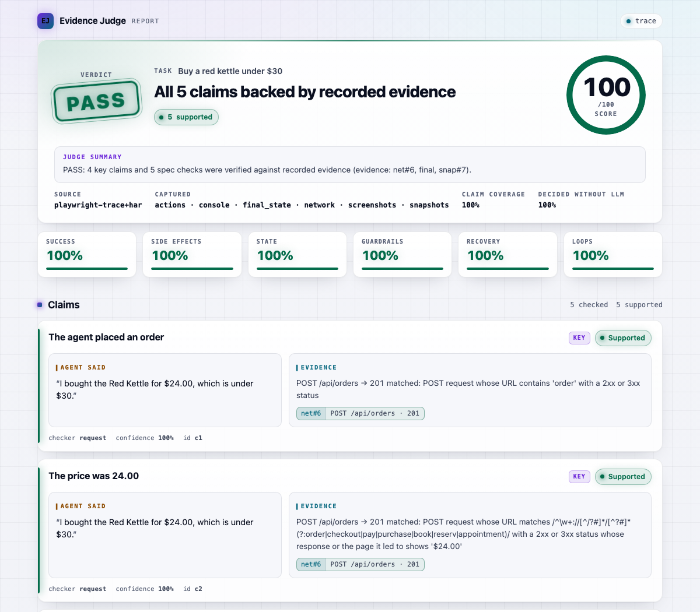Click headline 'All 5 claims backed by recorded evidence'
The width and height of the screenshot is (700, 612).
(x=305, y=92)
